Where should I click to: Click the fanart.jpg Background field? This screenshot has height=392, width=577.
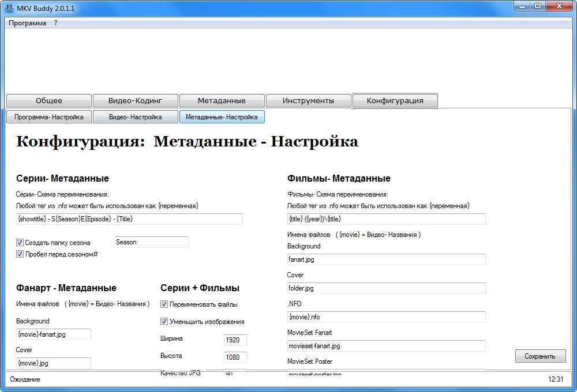tap(387, 259)
